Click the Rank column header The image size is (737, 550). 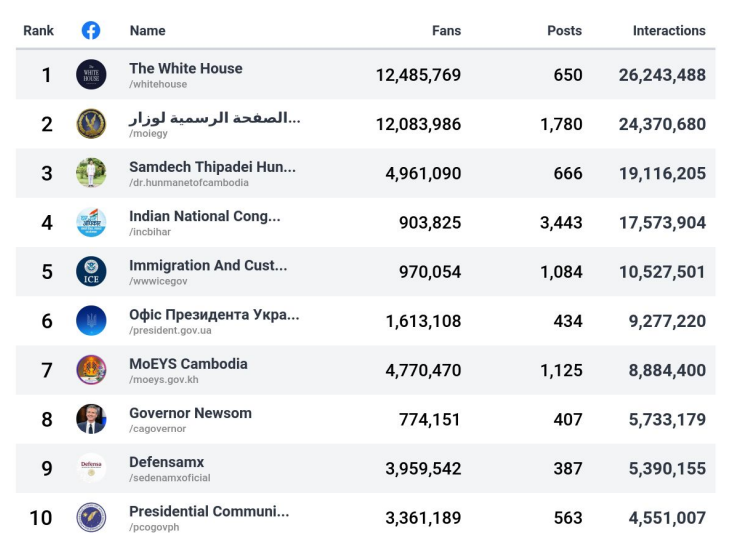pyautogui.click(x=39, y=31)
